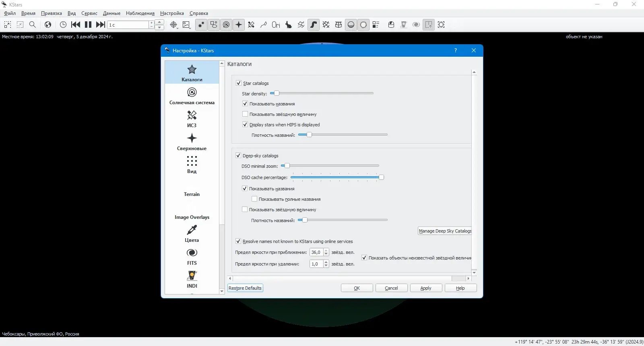Image resolution: width=644 pixels, height=346 pixels.
Task: Select 'Солнечная система' in the settings sidebar
Action: 192,96
